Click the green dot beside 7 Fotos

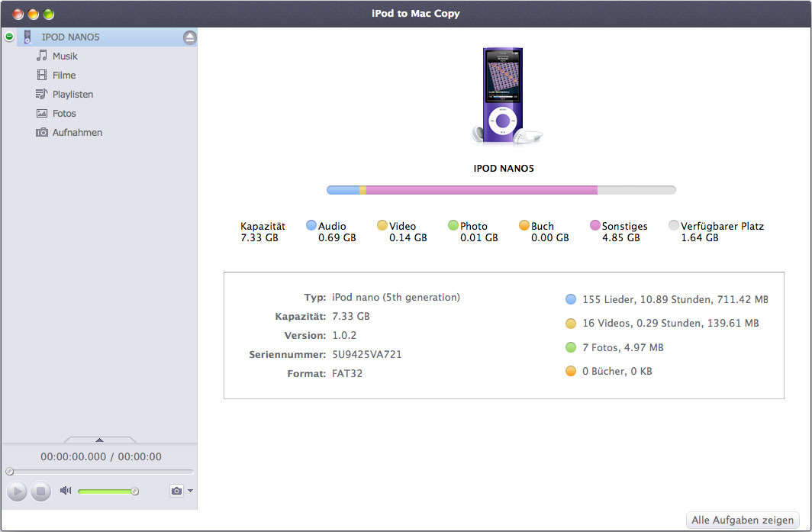[x=571, y=347]
